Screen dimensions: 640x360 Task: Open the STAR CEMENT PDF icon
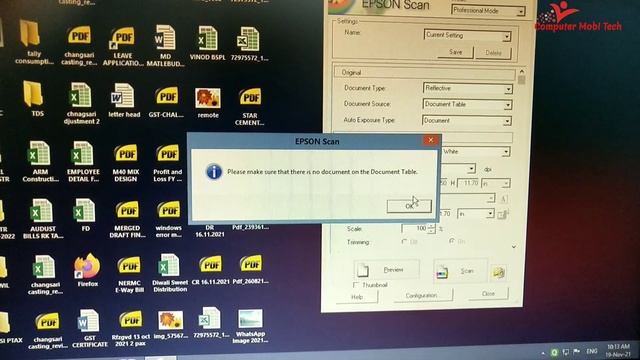[249, 106]
